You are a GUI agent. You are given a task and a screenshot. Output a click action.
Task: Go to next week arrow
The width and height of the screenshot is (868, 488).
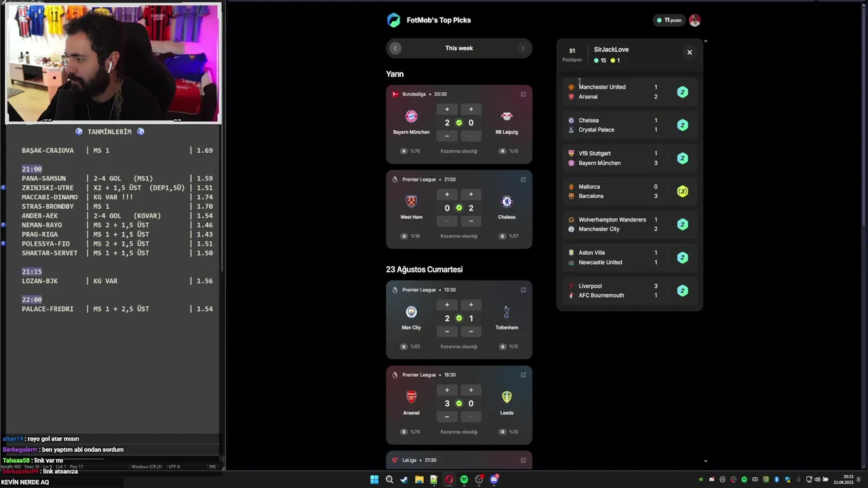[x=522, y=48]
